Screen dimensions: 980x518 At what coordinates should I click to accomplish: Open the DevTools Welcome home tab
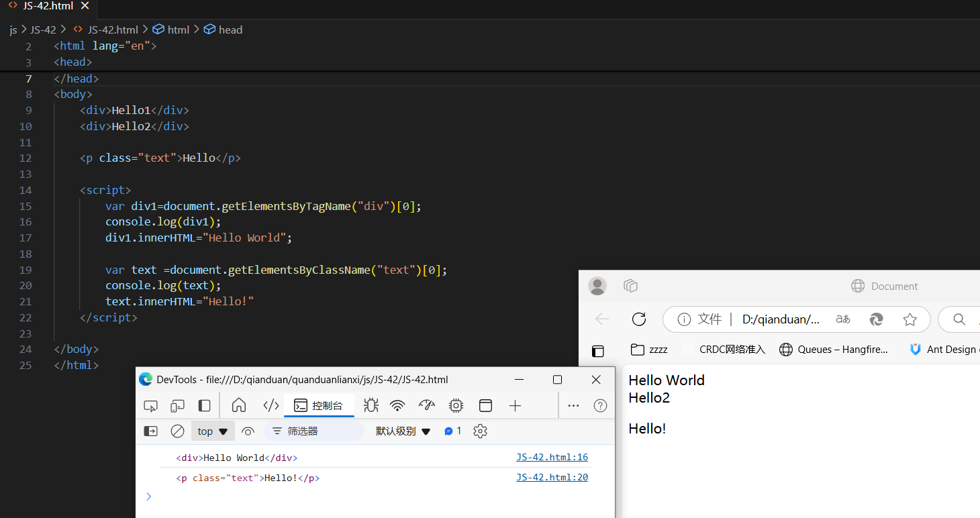tap(239, 405)
